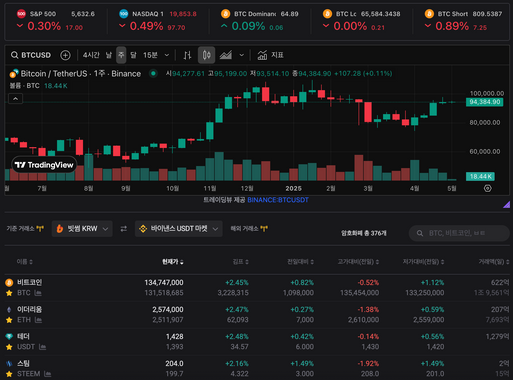Screen dimensions: 513x380
Task: Open the BTC mini chart icon
Action: point(38,293)
